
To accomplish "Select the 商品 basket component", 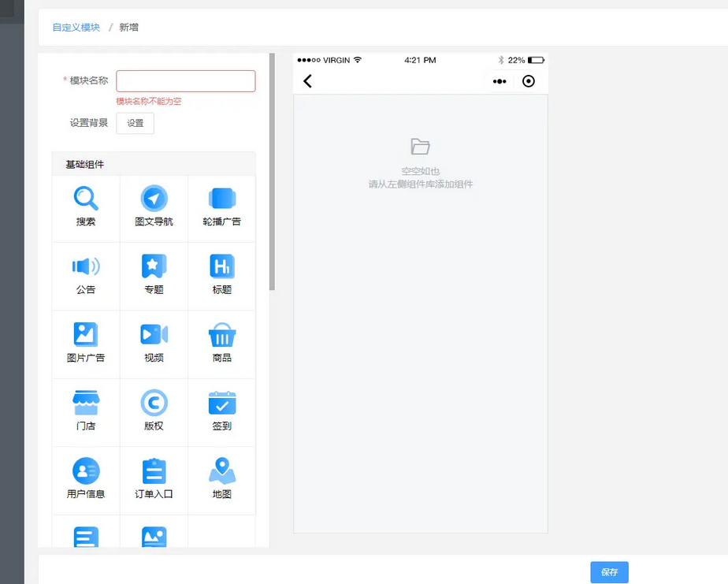I will click(x=222, y=343).
